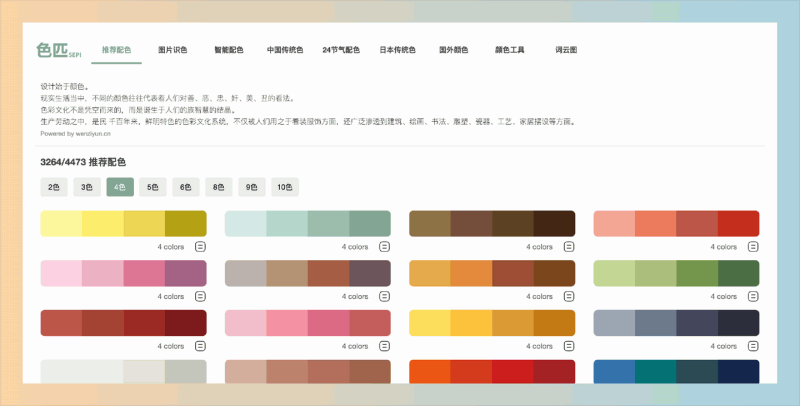This screenshot has width=800, height=406.
Task: Open list icon for the pink-purple palette
Action: [200, 296]
